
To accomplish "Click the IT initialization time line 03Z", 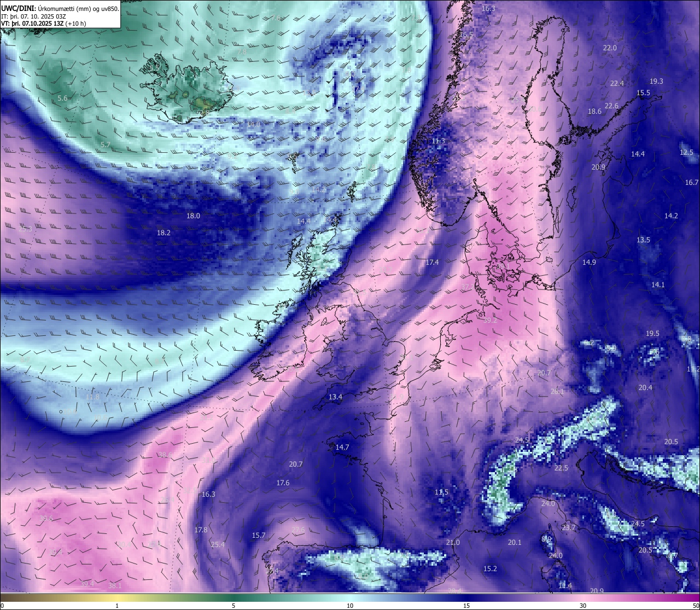I will (33, 16).
